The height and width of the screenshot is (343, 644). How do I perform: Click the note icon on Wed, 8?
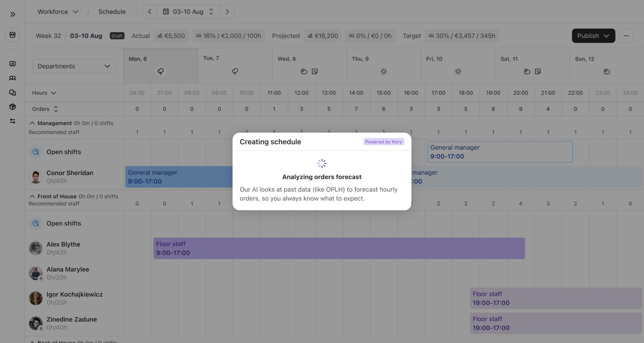[x=315, y=71]
